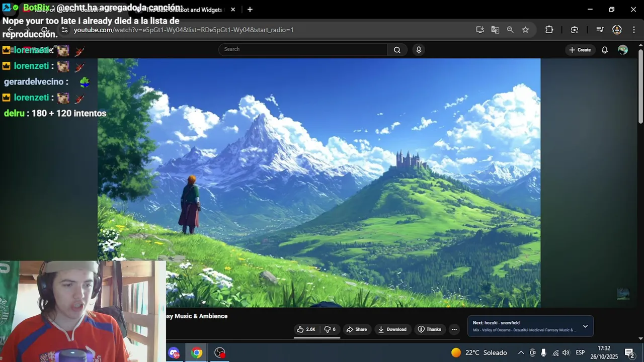This screenshot has width=644, height=362.
Task: Switch to the Chatbot and Widgets tab
Action: click(184, 10)
